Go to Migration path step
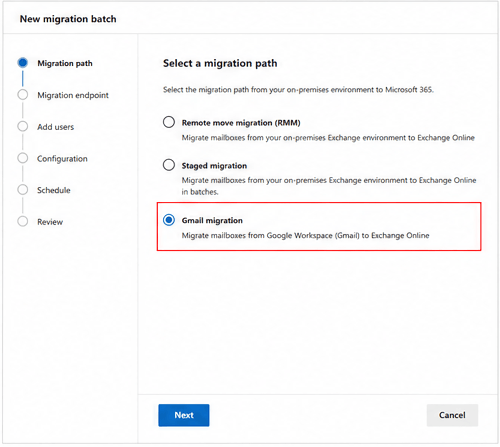Viewport: 500px width, 447px height. point(65,63)
